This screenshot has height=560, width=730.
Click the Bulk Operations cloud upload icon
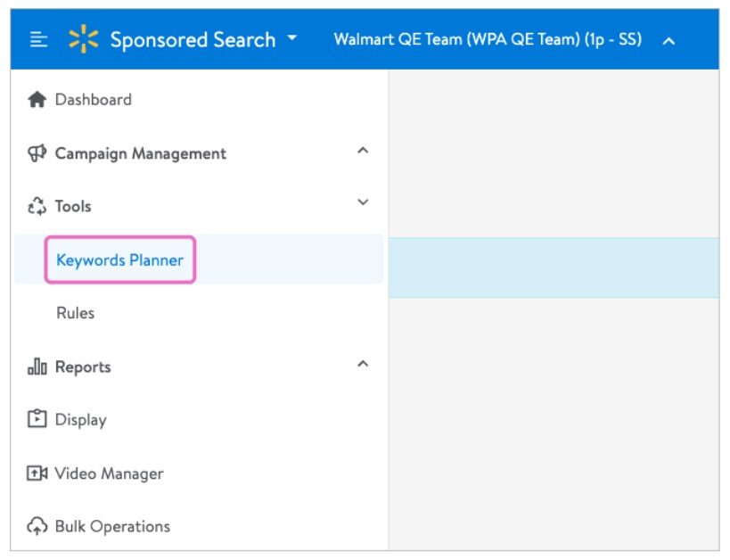pyautogui.click(x=37, y=526)
